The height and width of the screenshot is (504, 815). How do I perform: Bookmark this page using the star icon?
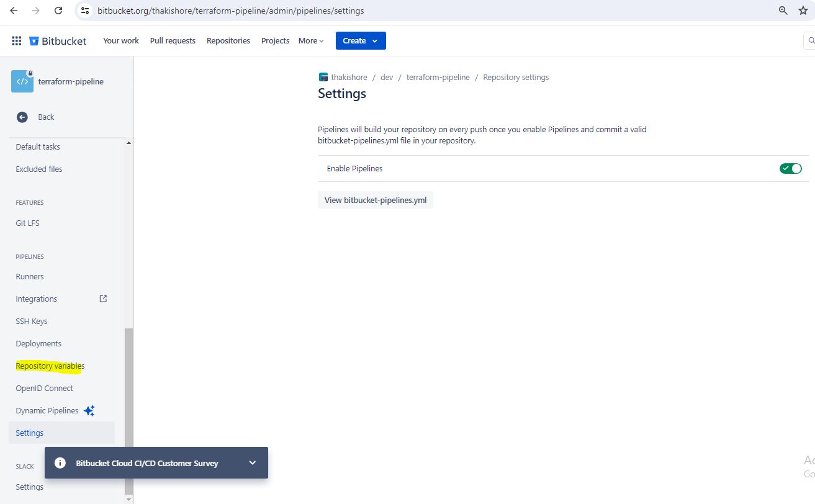point(803,11)
